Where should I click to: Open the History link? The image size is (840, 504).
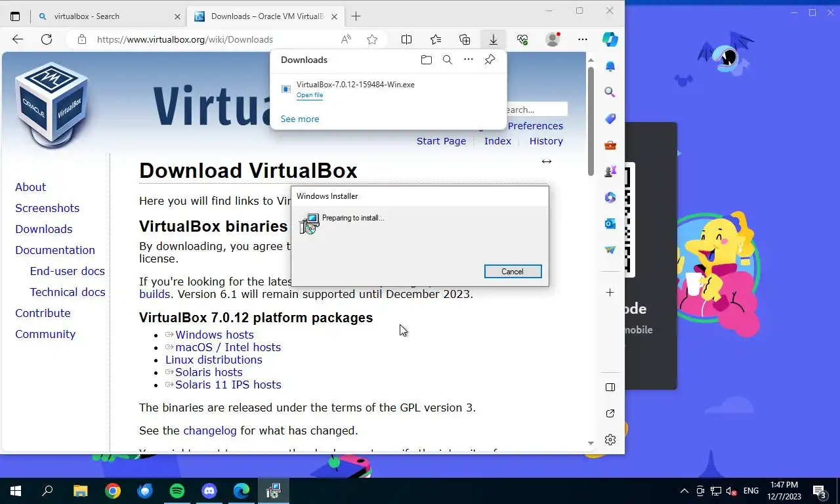click(546, 141)
